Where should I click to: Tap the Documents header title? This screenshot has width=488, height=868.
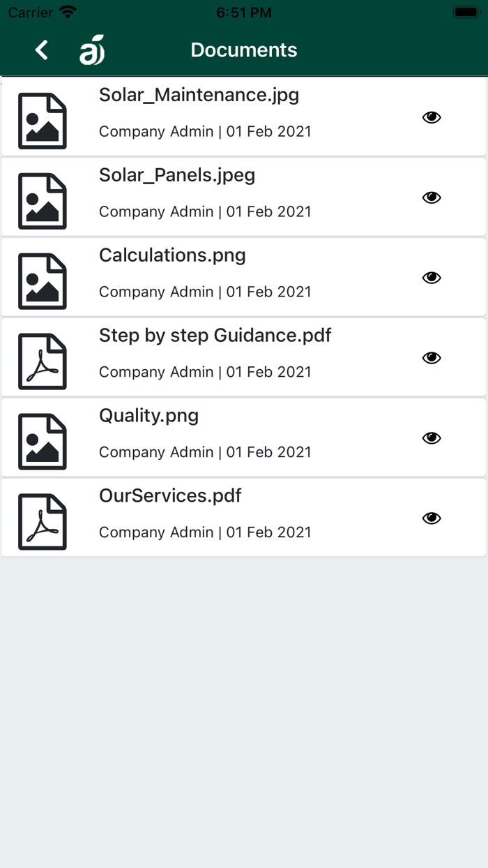(244, 50)
